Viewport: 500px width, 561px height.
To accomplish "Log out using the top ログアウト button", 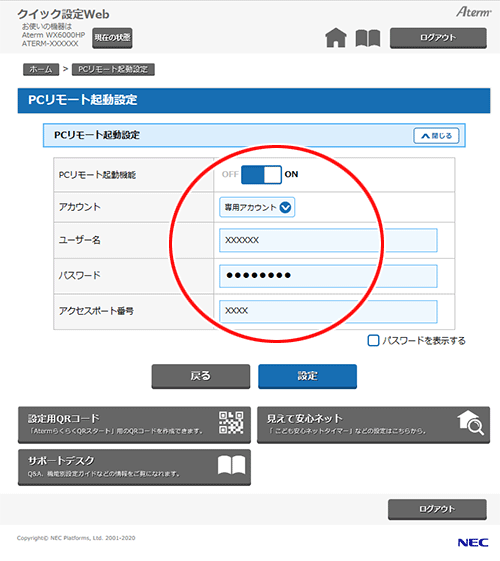I will (x=438, y=38).
